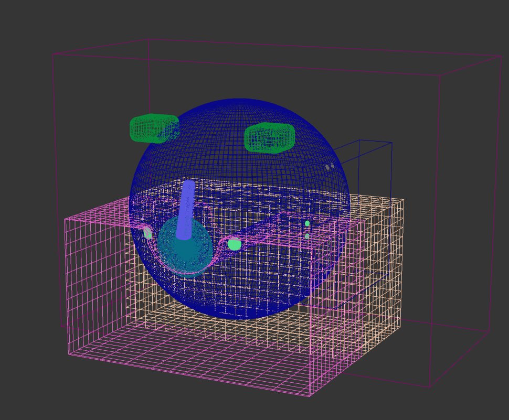Select the light green ball beside the teal sphere
509x420 pixels.
[x=235, y=244]
